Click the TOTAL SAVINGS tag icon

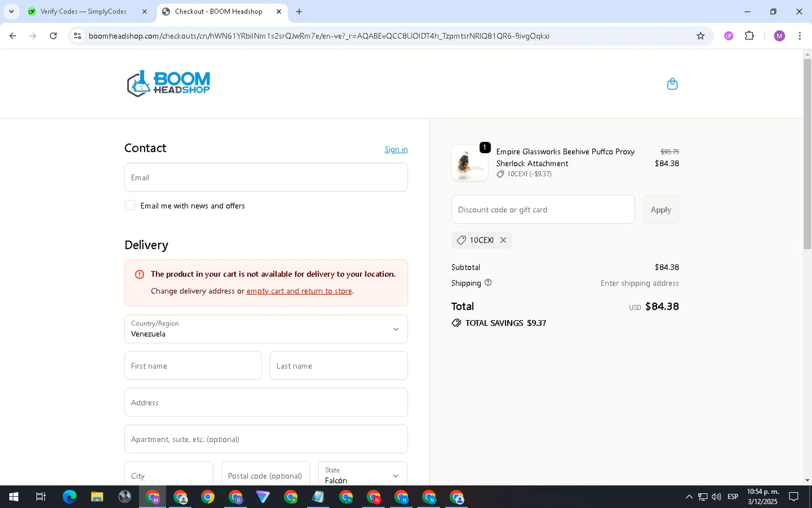coord(456,323)
